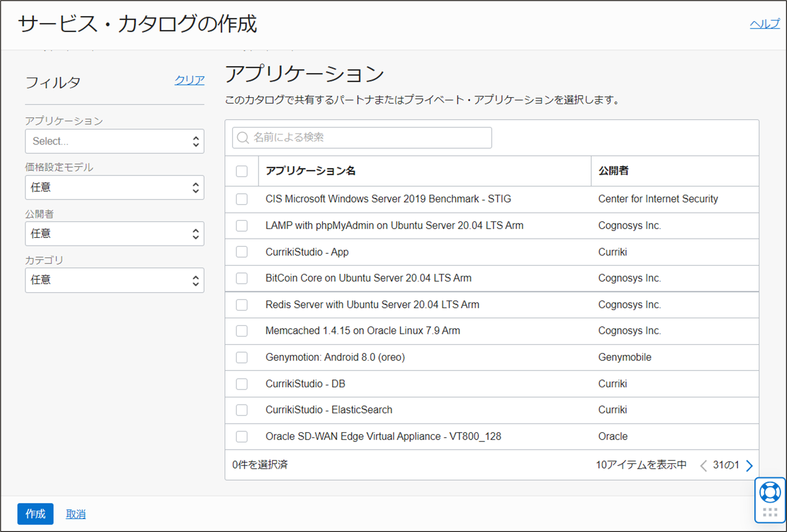Open the 価格設定モデル filter dropdown
Image resolution: width=787 pixels, height=532 pixels.
(115, 188)
